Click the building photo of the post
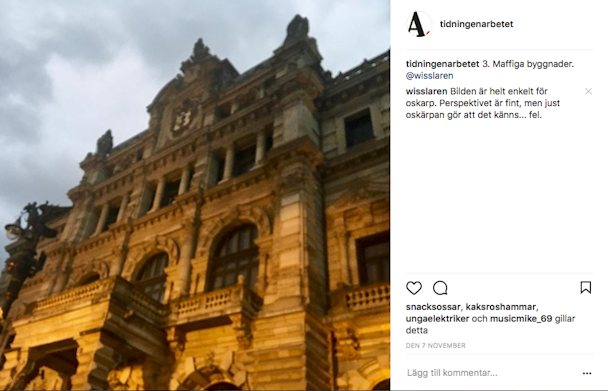 (195, 196)
